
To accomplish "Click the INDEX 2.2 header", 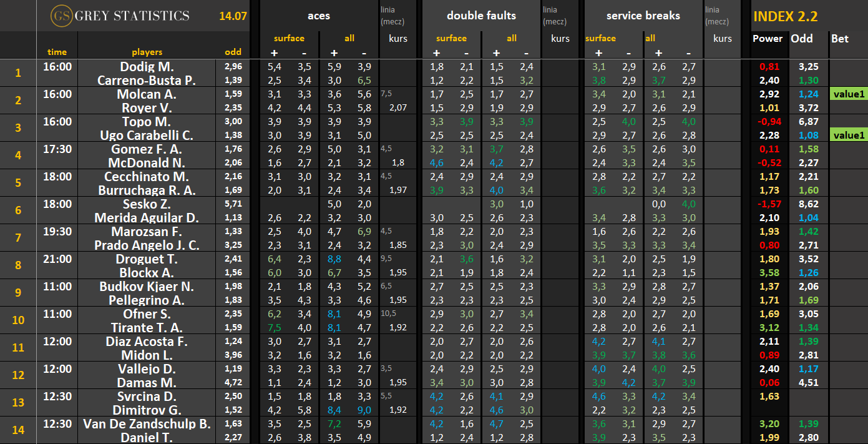I will point(785,17).
